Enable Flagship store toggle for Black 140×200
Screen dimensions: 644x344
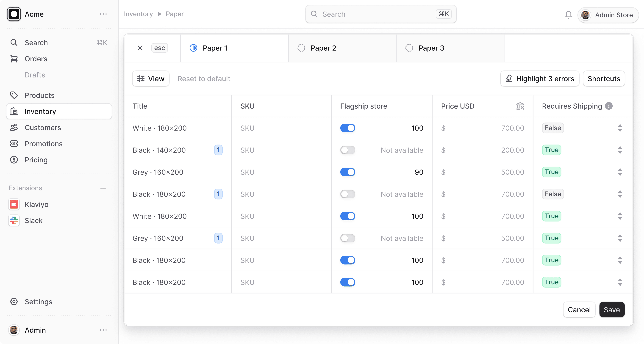pyautogui.click(x=347, y=150)
